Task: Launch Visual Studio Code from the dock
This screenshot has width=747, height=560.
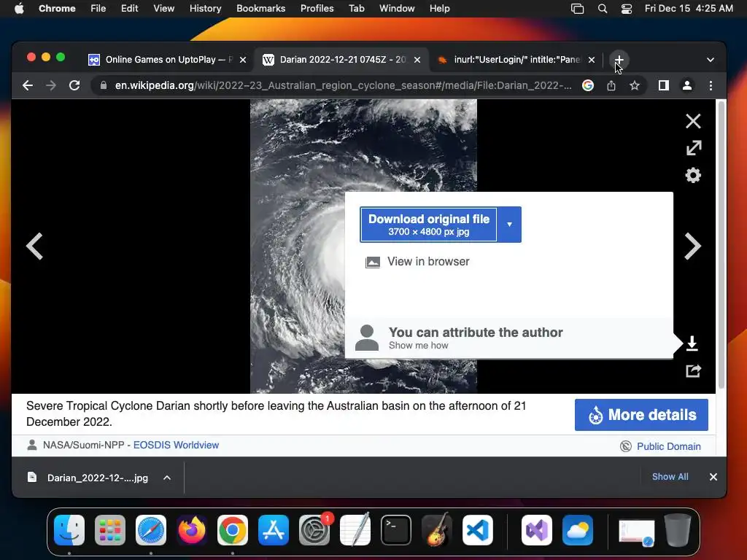Action: pyautogui.click(x=477, y=530)
